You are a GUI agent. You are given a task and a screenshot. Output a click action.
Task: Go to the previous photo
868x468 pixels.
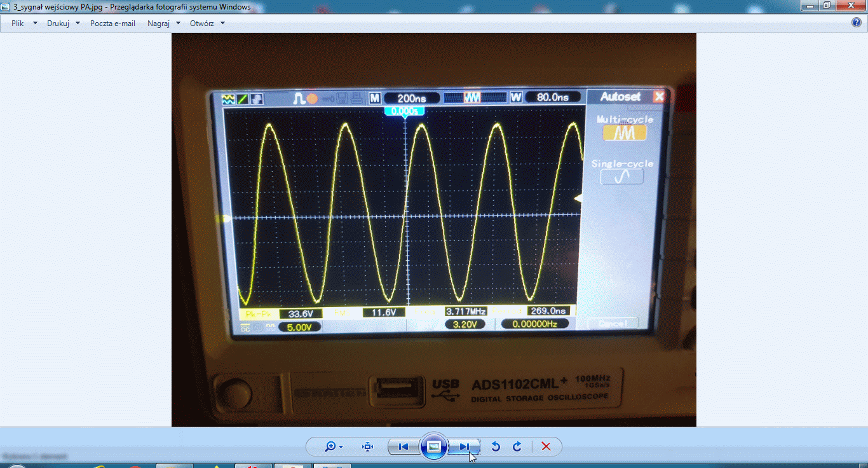coord(403,447)
